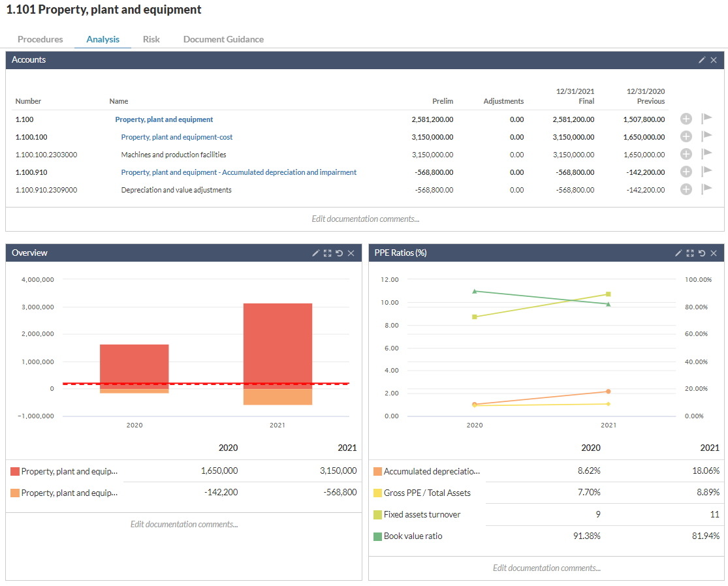
Task: Edit the Overview panel using pencil icon
Action: [x=316, y=253]
